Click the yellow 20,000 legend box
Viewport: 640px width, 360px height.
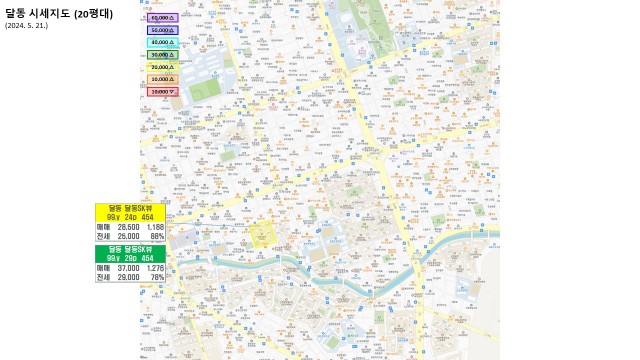162,67
